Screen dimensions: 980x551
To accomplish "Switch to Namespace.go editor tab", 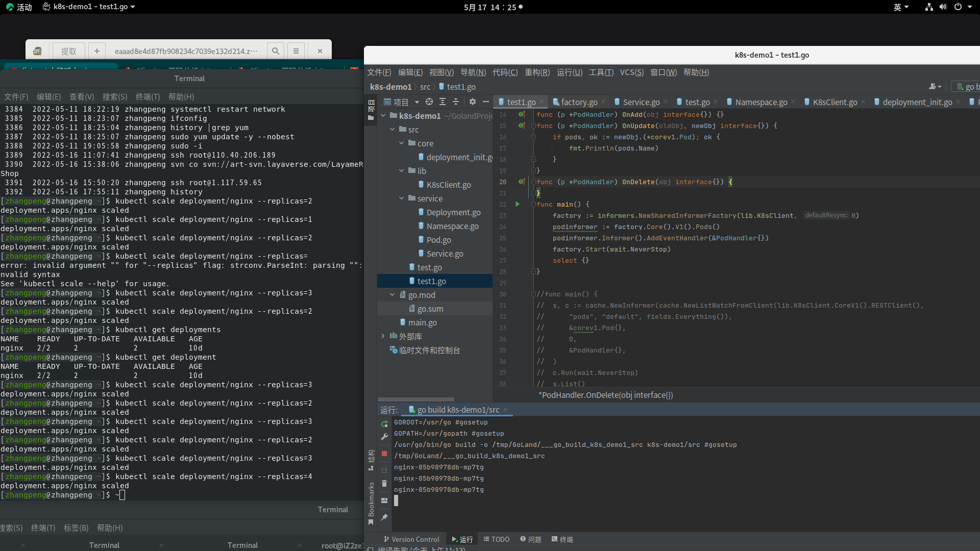I will pos(761,102).
